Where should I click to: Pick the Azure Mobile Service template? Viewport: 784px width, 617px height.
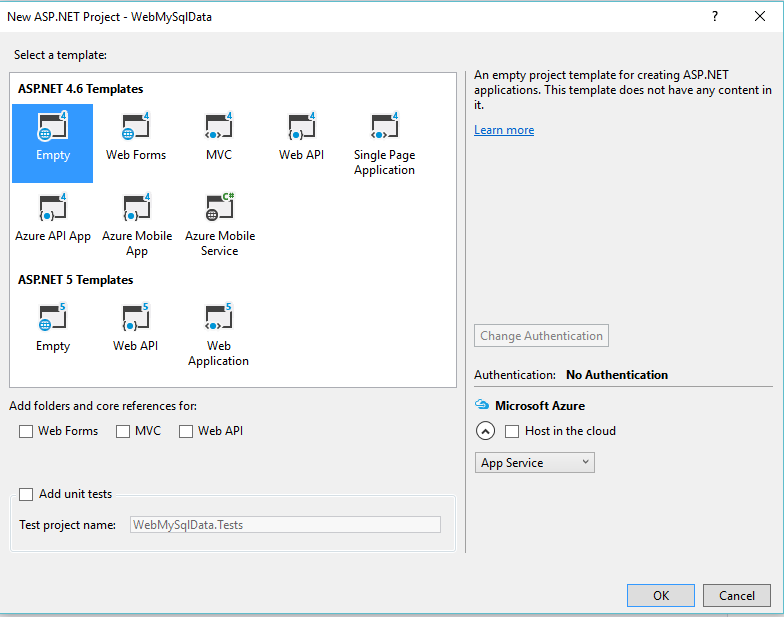[x=219, y=210]
